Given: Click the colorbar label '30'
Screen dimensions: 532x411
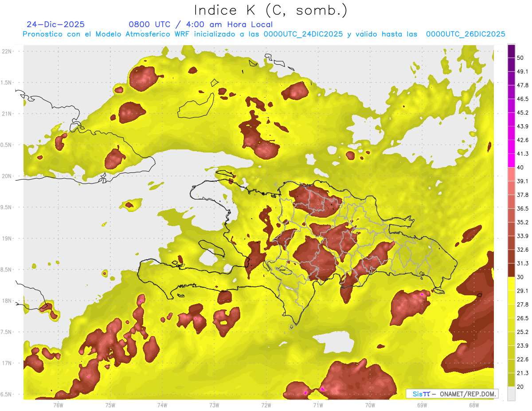Looking at the screenshot, I should point(520,277).
